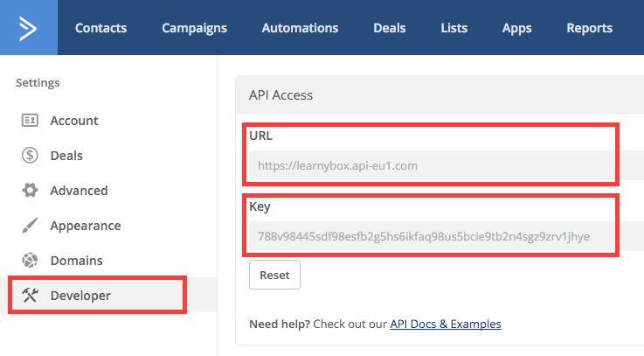This screenshot has width=644, height=356.
Task: Choose Appearance label in Settings sidebar
Action: (x=86, y=226)
